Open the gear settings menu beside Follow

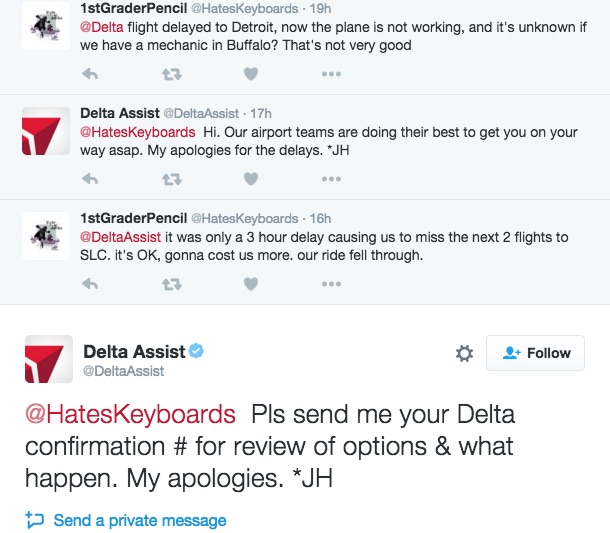[x=464, y=353]
